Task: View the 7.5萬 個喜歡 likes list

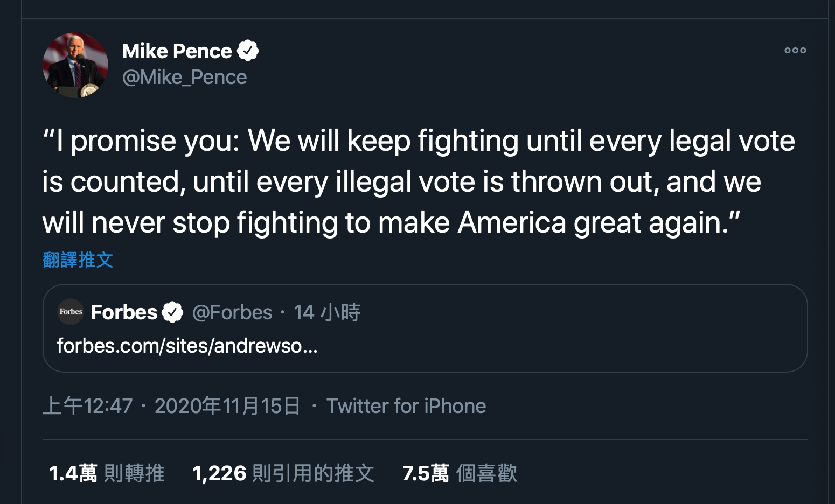Action: (x=460, y=473)
